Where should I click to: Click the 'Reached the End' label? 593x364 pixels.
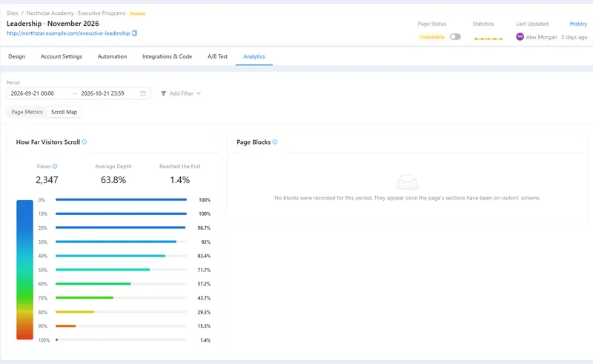179,166
